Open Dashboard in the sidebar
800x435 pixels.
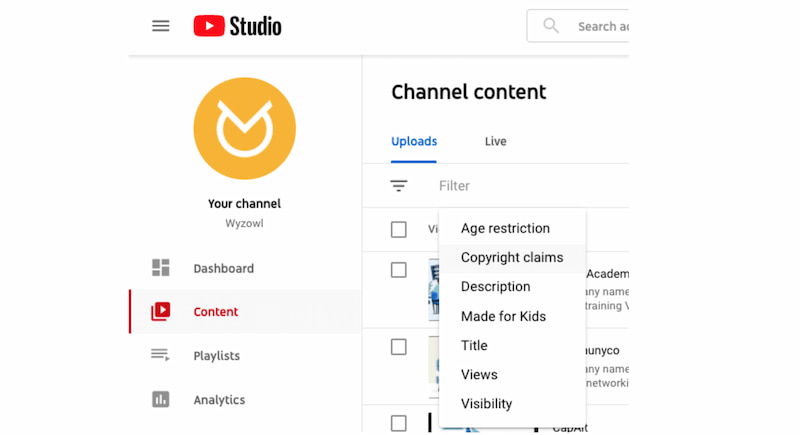[x=245, y=268]
